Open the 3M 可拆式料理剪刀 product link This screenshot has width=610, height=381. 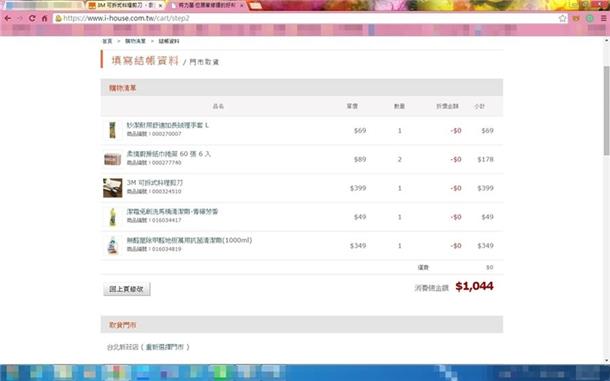[154, 183]
